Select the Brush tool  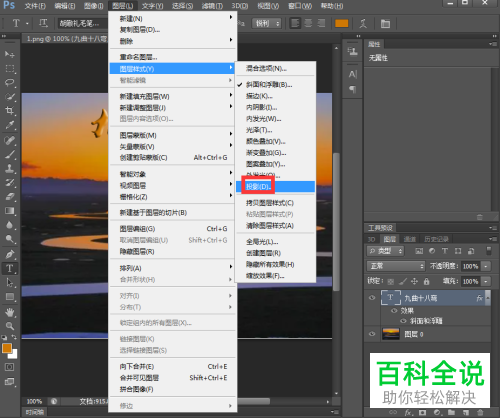10,154
